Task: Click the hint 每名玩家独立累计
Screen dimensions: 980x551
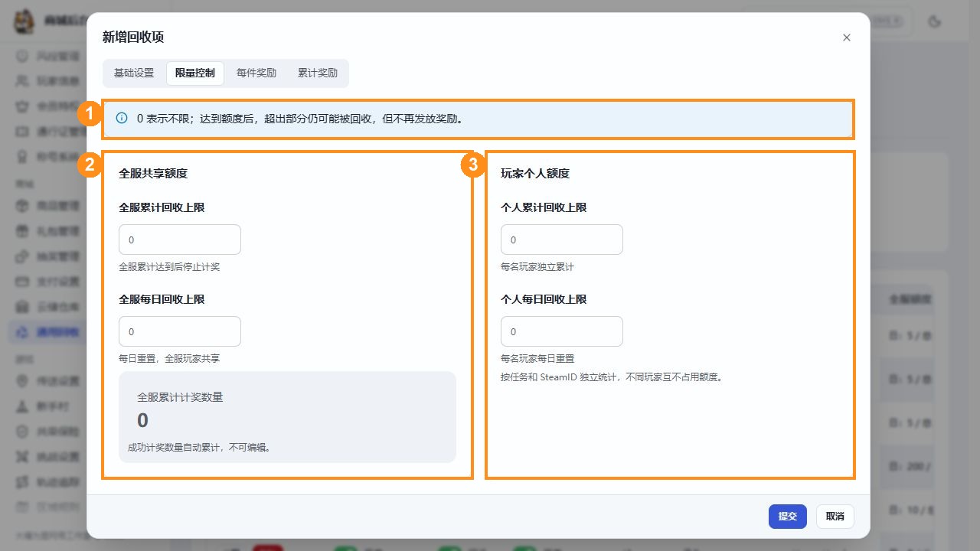Action: pyautogui.click(x=537, y=267)
